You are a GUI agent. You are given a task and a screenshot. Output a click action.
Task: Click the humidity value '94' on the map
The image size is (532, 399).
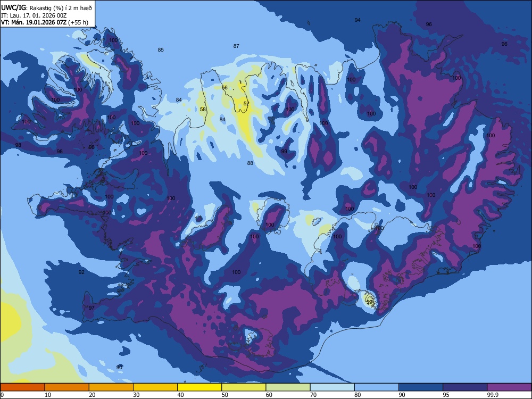point(358,20)
